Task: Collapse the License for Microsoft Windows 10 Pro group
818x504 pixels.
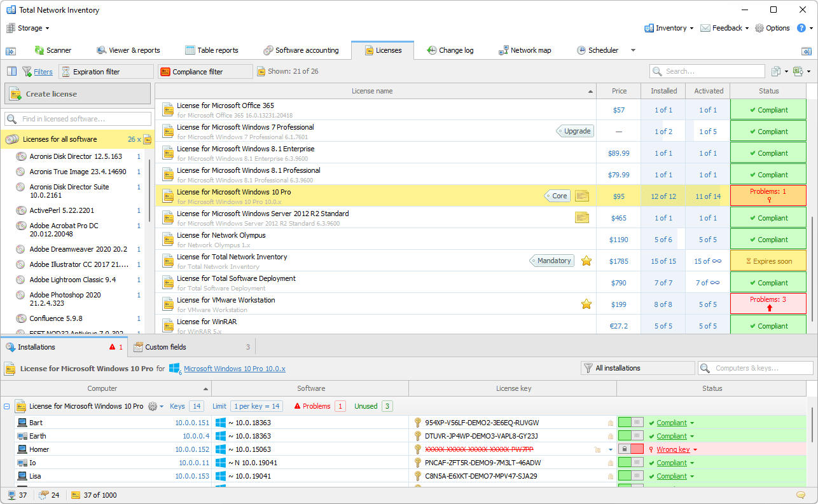Action: 7,406
